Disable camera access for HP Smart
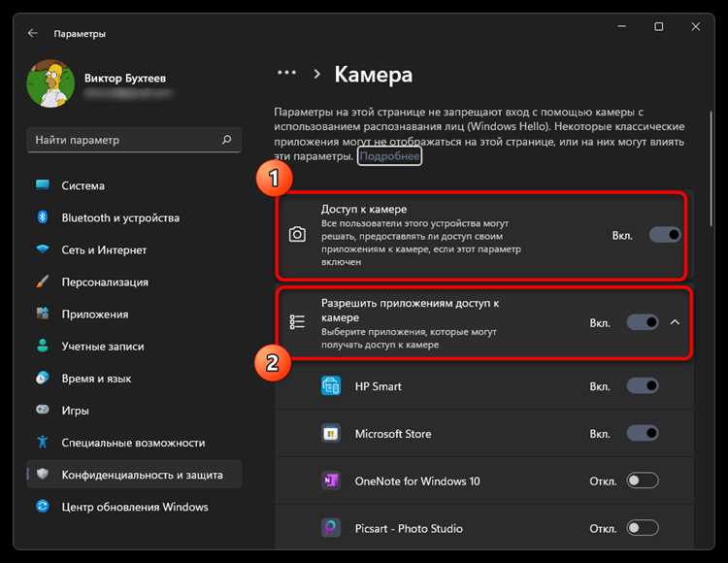 coord(643,385)
